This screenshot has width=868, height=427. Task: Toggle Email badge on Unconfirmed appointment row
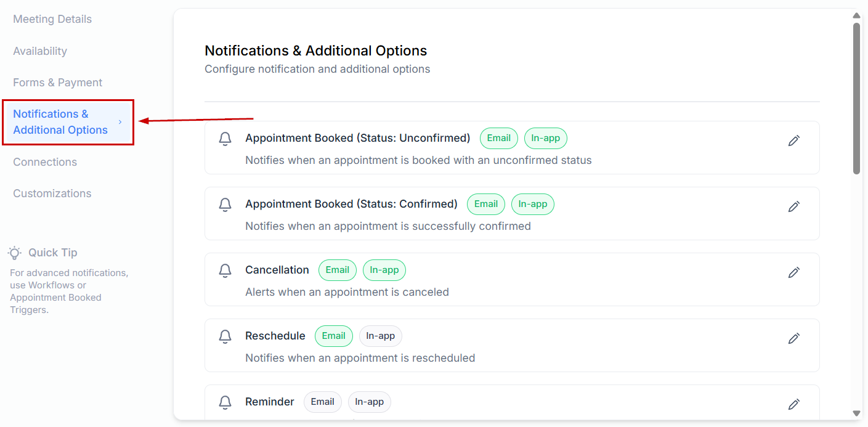click(498, 138)
